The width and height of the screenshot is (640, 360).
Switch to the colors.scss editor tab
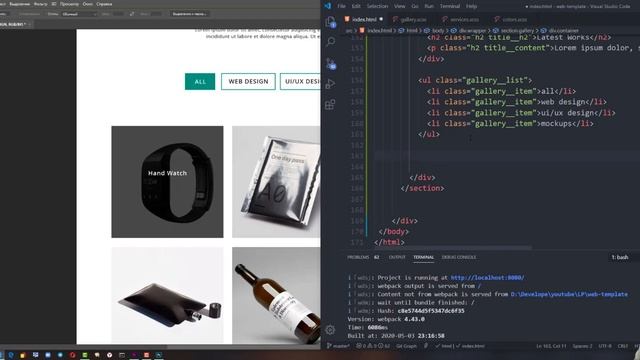(510, 19)
